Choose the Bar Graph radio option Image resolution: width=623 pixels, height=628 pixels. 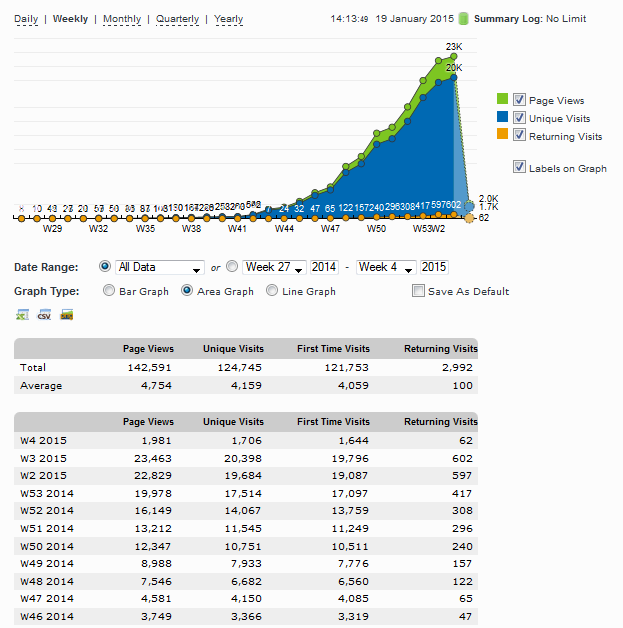tap(109, 290)
